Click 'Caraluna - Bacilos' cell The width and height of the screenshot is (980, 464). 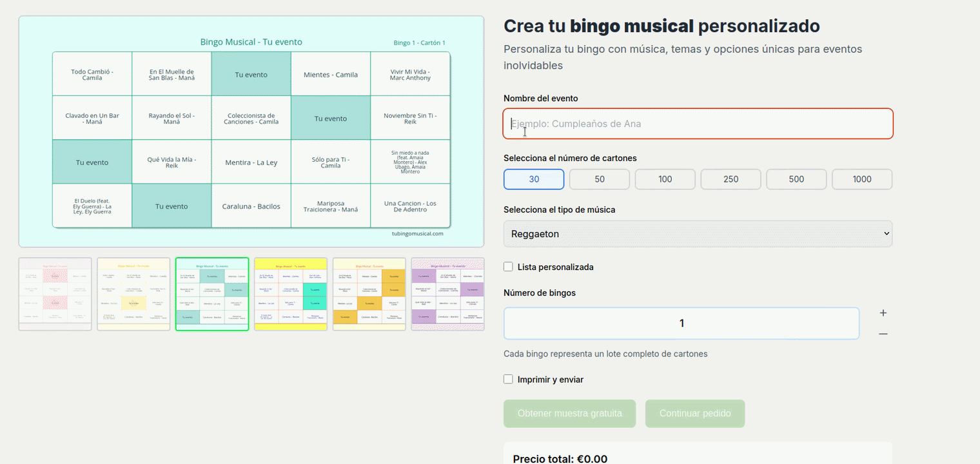click(x=251, y=206)
